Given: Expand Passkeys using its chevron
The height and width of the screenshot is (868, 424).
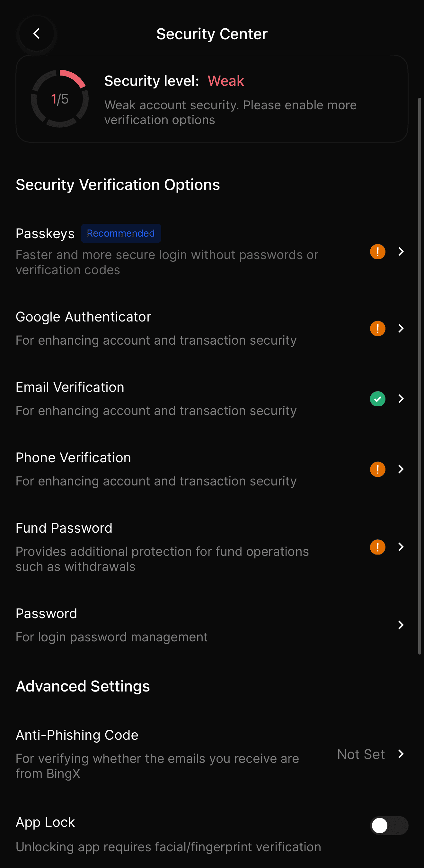Looking at the screenshot, I should click(x=401, y=252).
